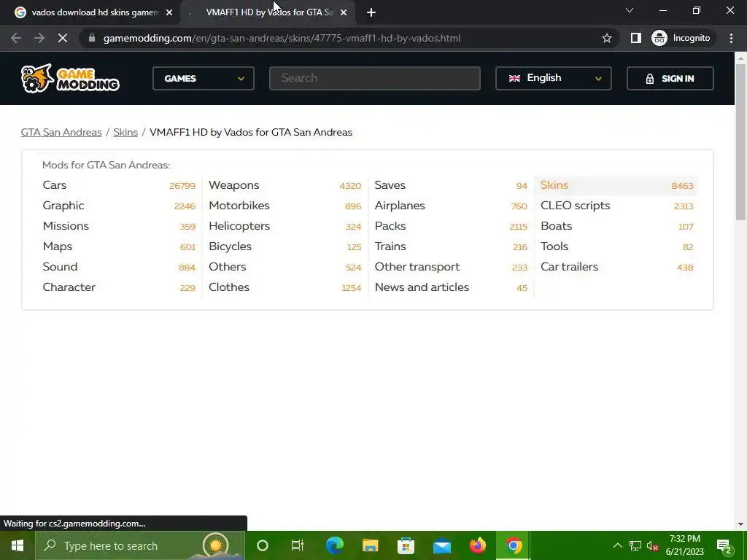
Task: Launch Firefox from taskbar
Action: [477, 545]
